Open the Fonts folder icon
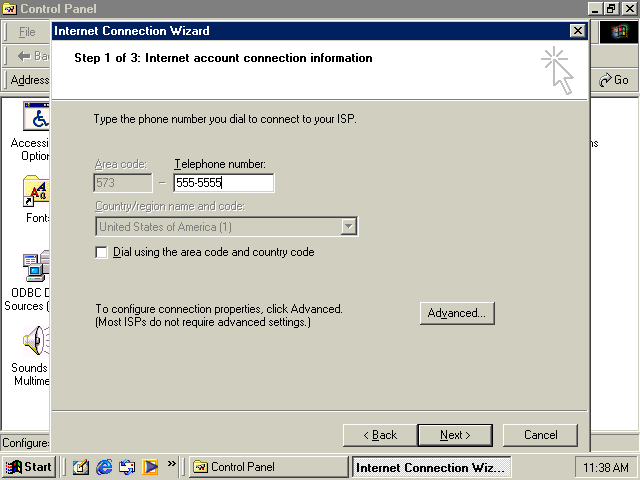This screenshot has width=640, height=480. point(37,190)
